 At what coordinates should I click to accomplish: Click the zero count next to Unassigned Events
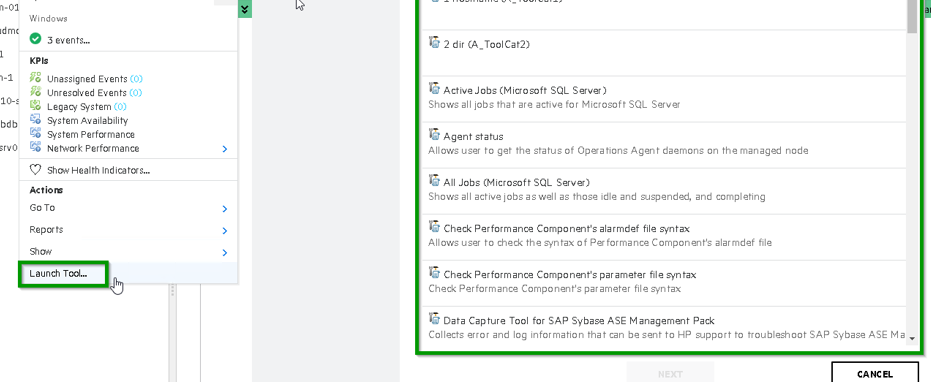click(136, 79)
